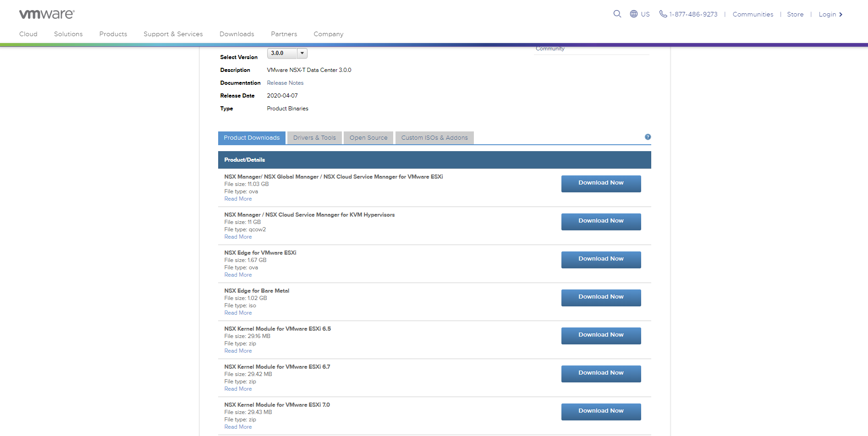Image resolution: width=868 pixels, height=436 pixels.
Task: Read More about Kernel Module ESXi 6.7
Action: coord(238,389)
